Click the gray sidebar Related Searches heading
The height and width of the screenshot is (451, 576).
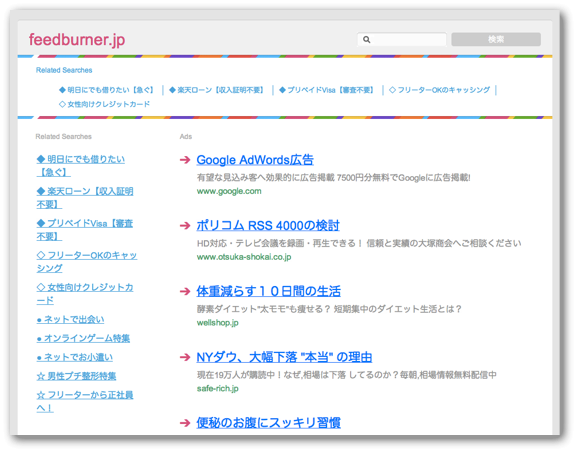pos(64,137)
